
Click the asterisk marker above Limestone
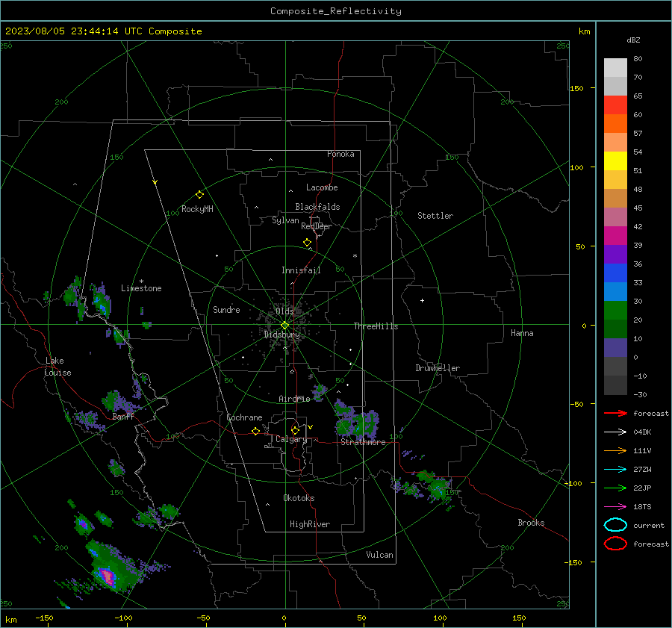click(141, 282)
